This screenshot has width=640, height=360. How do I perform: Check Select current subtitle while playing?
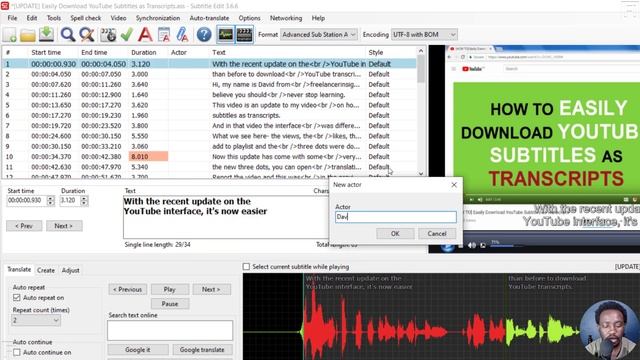[x=246, y=267]
